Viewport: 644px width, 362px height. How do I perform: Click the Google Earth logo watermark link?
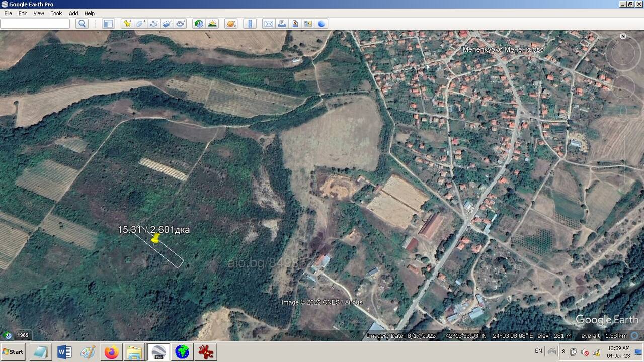click(607, 320)
